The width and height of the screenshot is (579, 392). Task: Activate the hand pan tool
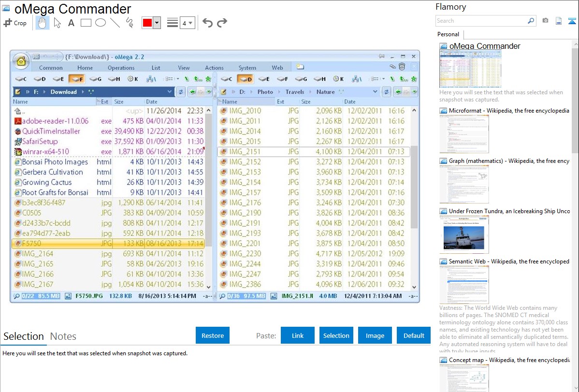pos(42,23)
